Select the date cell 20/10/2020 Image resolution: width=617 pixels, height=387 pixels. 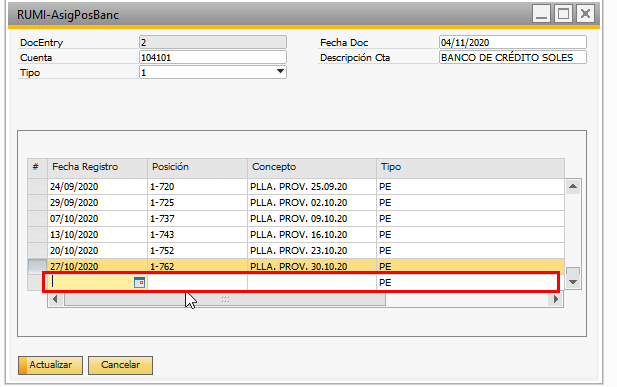pyautogui.click(x=97, y=251)
